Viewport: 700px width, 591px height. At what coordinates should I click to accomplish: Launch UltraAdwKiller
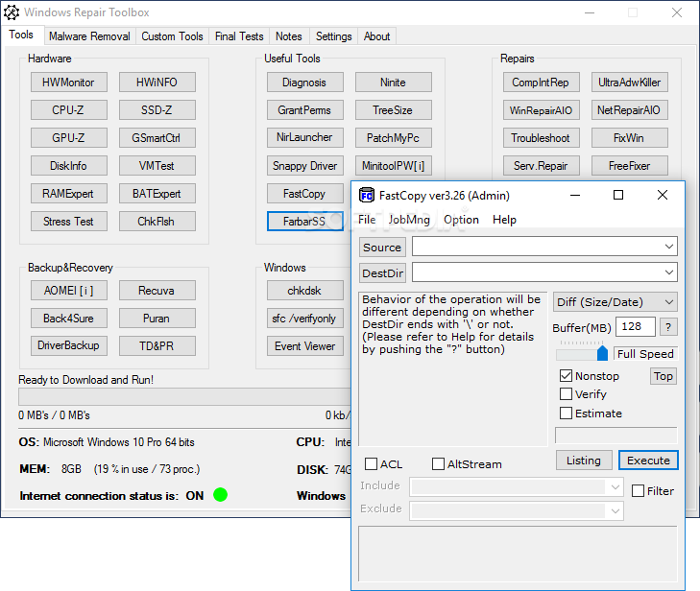(x=630, y=83)
